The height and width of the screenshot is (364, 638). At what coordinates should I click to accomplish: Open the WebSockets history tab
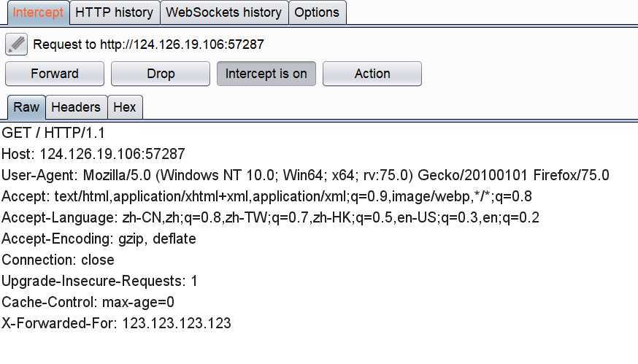pyautogui.click(x=224, y=12)
